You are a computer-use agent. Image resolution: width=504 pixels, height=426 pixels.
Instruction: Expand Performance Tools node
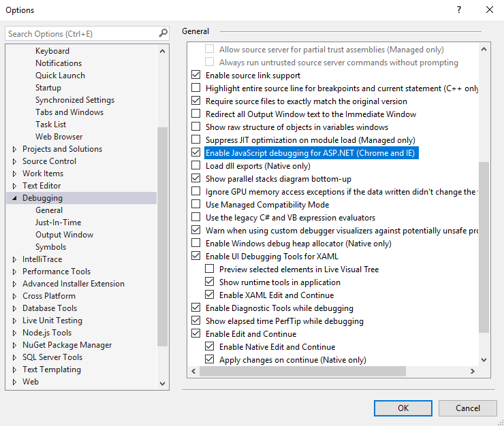(x=14, y=272)
